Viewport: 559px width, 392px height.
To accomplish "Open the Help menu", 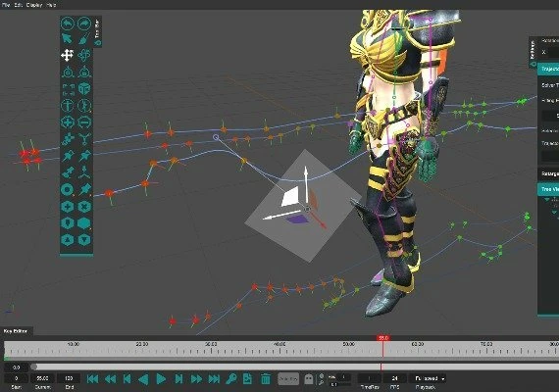I will (x=51, y=5).
